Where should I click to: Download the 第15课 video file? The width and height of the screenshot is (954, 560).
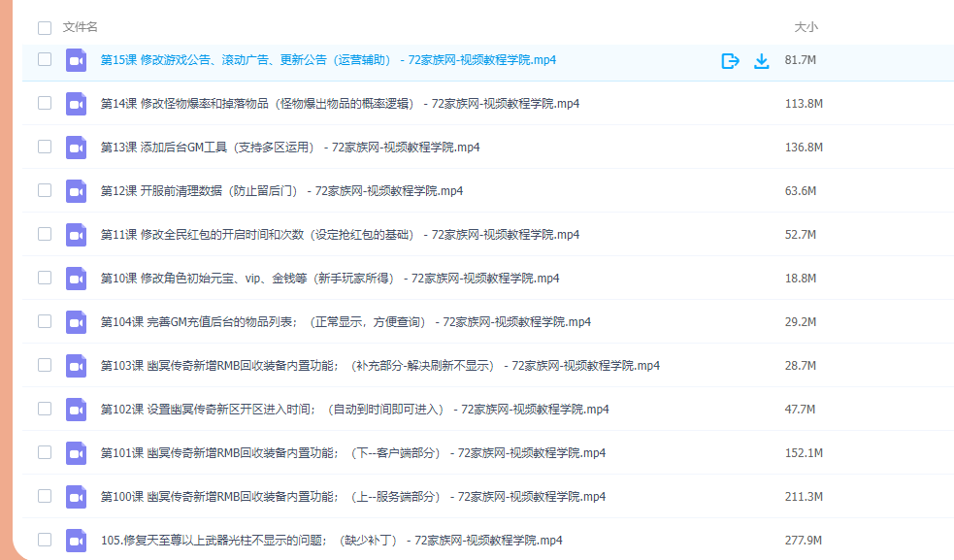coord(762,61)
